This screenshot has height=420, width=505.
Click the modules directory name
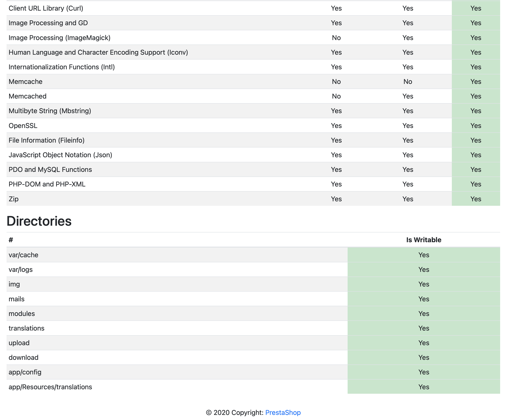(x=22, y=313)
